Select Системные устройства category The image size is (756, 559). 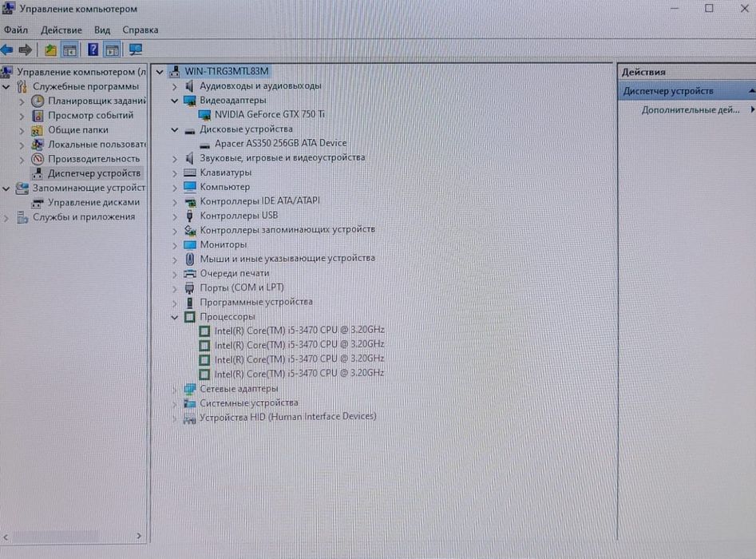[249, 402]
